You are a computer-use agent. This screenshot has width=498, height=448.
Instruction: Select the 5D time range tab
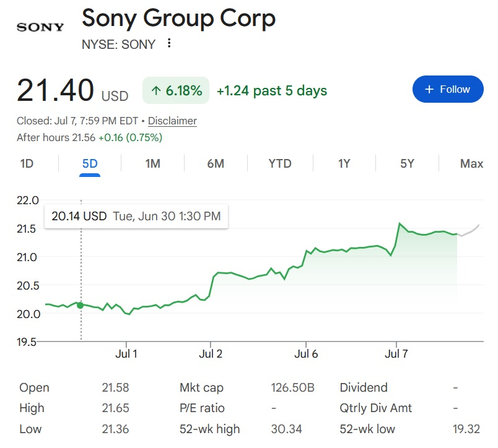[90, 164]
